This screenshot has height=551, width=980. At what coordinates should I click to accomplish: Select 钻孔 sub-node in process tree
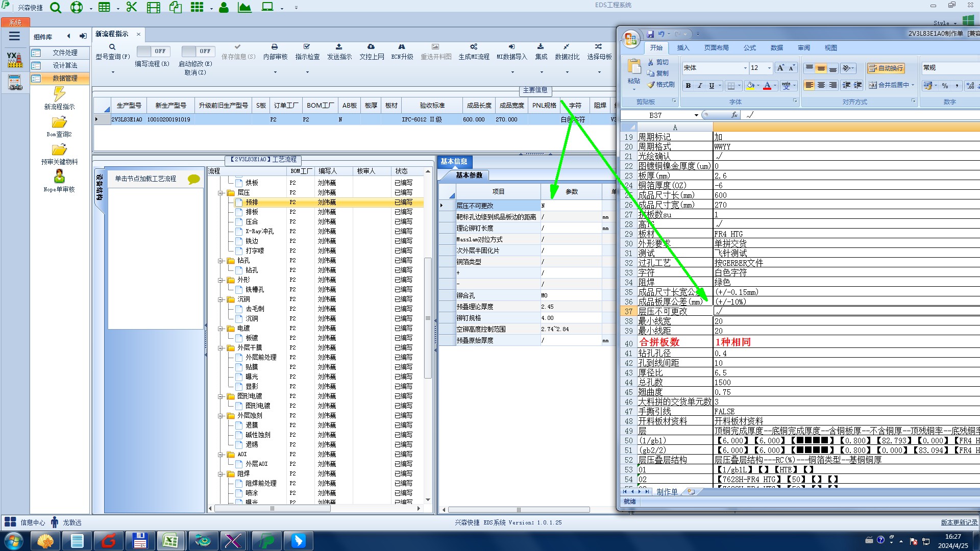click(252, 270)
